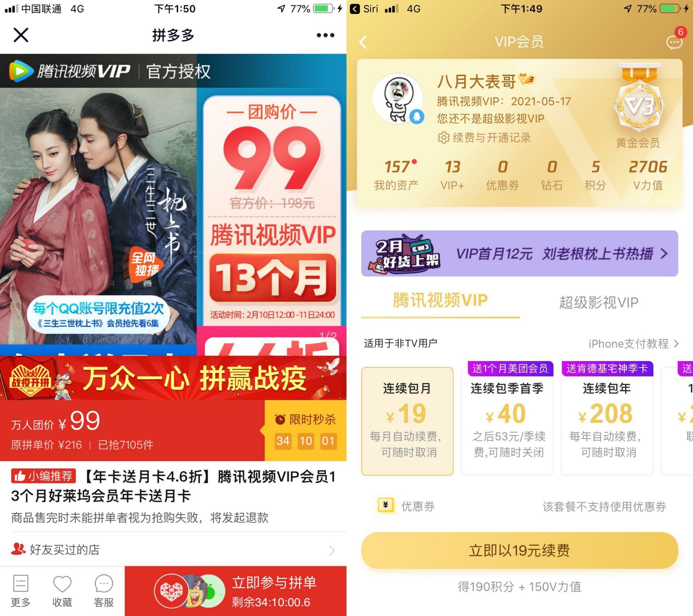
Task: Select the 连续包月 ¥19 plan
Action: click(407, 421)
